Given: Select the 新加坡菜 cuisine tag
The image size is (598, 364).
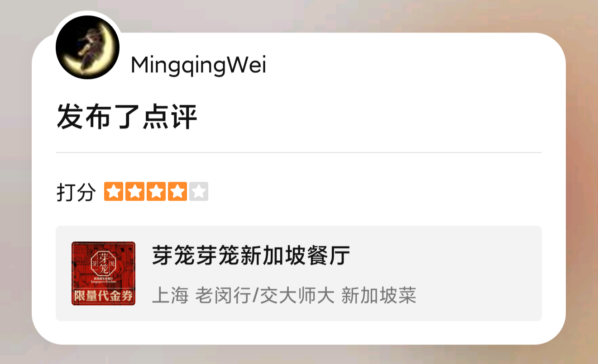Looking at the screenshot, I should (379, 296).
